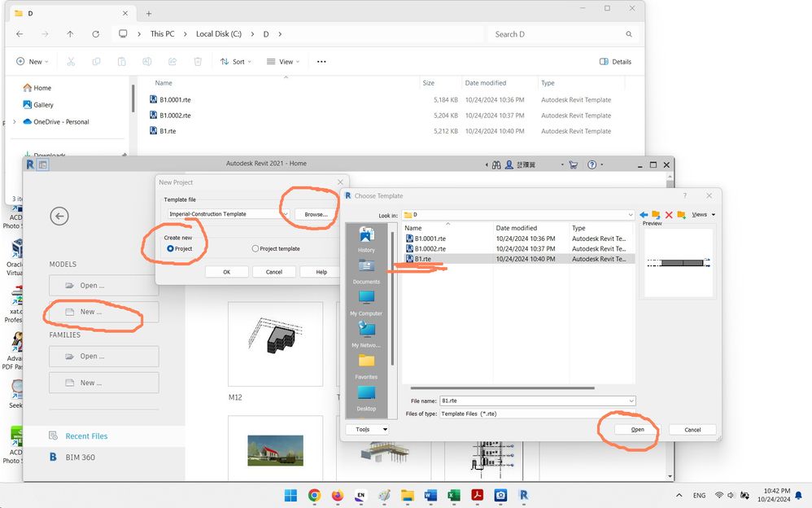Click the user account icon in Revit

point(509,164)
